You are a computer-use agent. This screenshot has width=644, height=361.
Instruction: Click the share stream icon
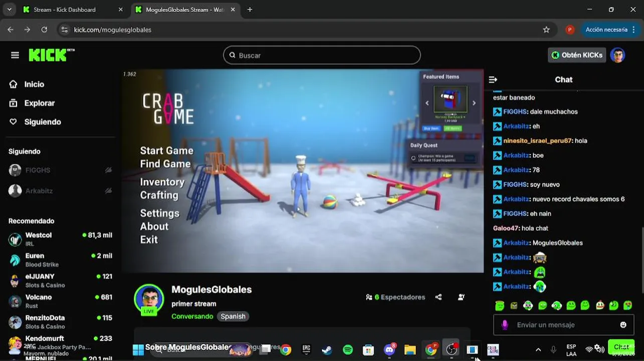tap(438, 297)
